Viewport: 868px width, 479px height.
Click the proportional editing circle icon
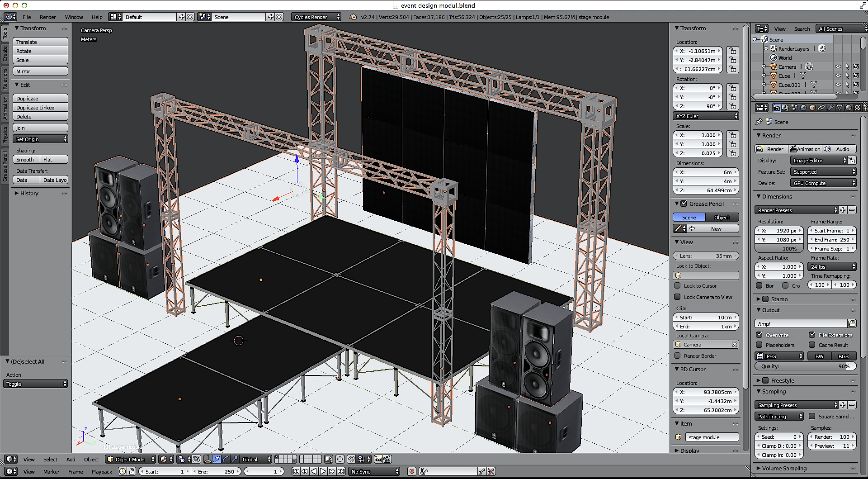tap(340, 459)
